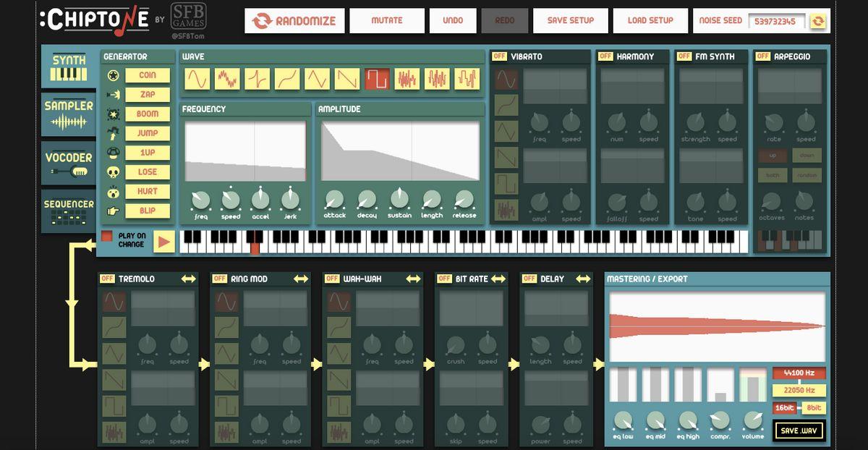Click the amplitude envelope graph
Viewport: 868px width, 450px height.
click(x=400, y=151)
